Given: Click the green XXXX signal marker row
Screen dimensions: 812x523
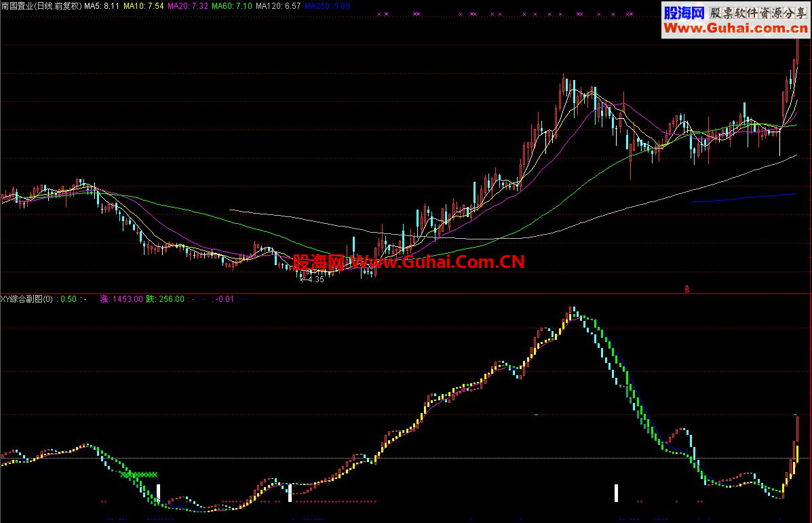Looking at the screenshot, I should coord(139,474).
